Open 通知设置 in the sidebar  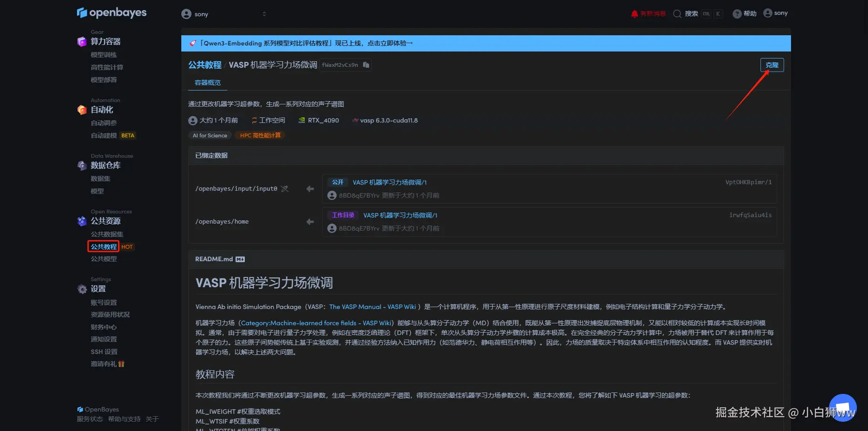[104, 339]
